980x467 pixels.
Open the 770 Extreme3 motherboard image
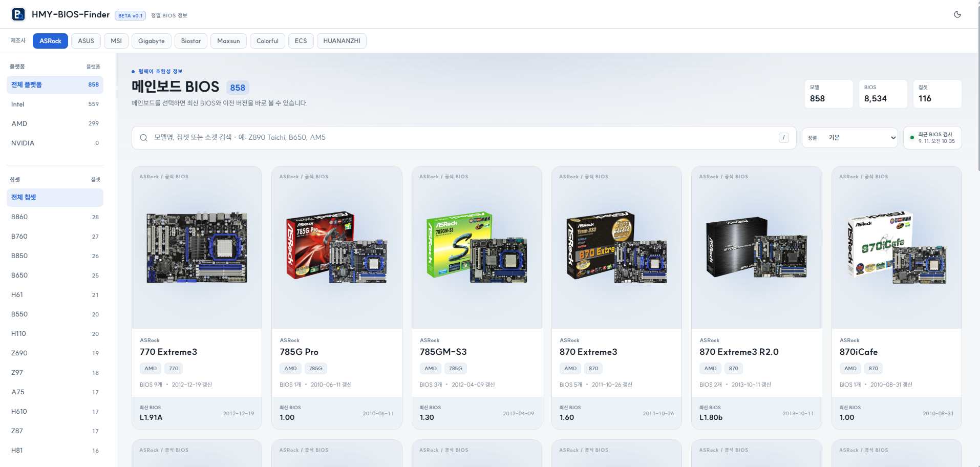click(x=197, y=248)
